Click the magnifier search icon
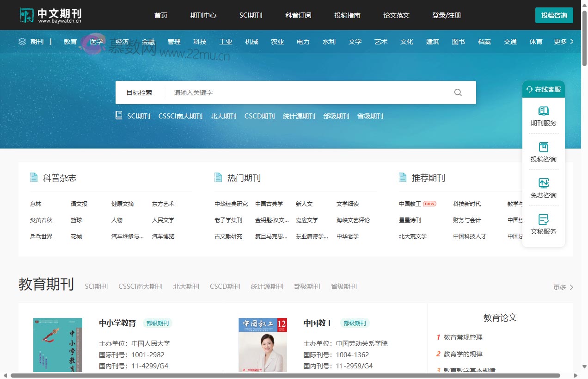The height and width of the screenshot is (379, 588). [x=458, y=93]
